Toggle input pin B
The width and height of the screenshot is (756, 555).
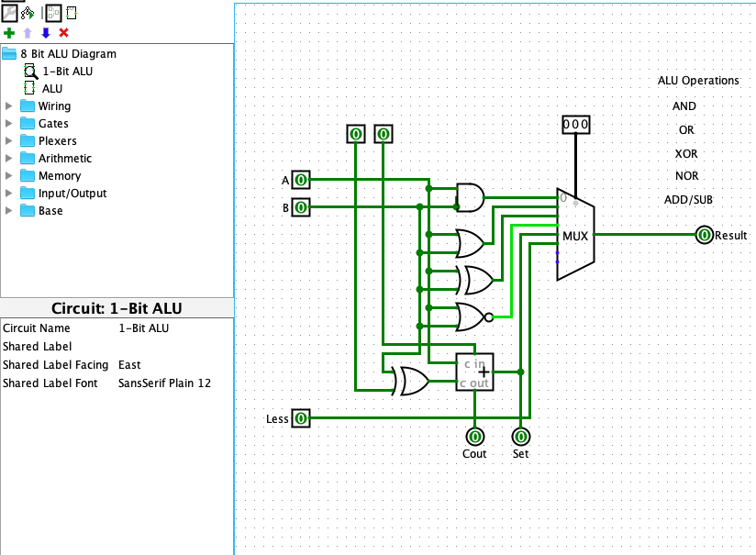301,207
